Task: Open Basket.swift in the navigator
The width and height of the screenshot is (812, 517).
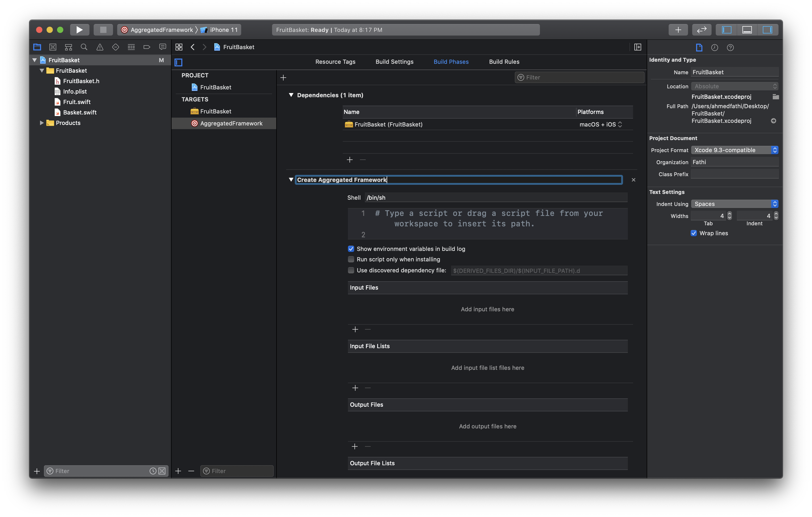Action: pyautogui.click(x=80, y=112)
